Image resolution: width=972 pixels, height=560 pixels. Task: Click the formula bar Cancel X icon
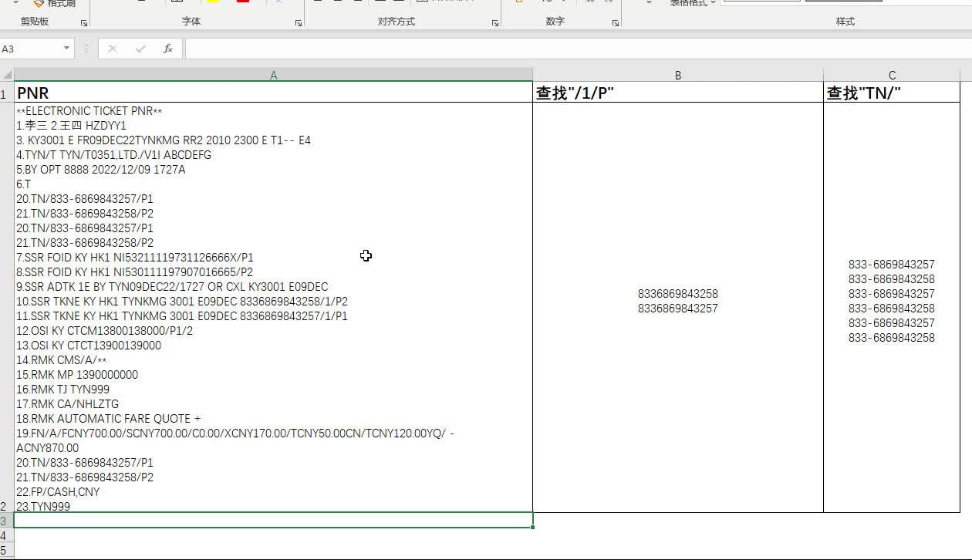(113, 49)
